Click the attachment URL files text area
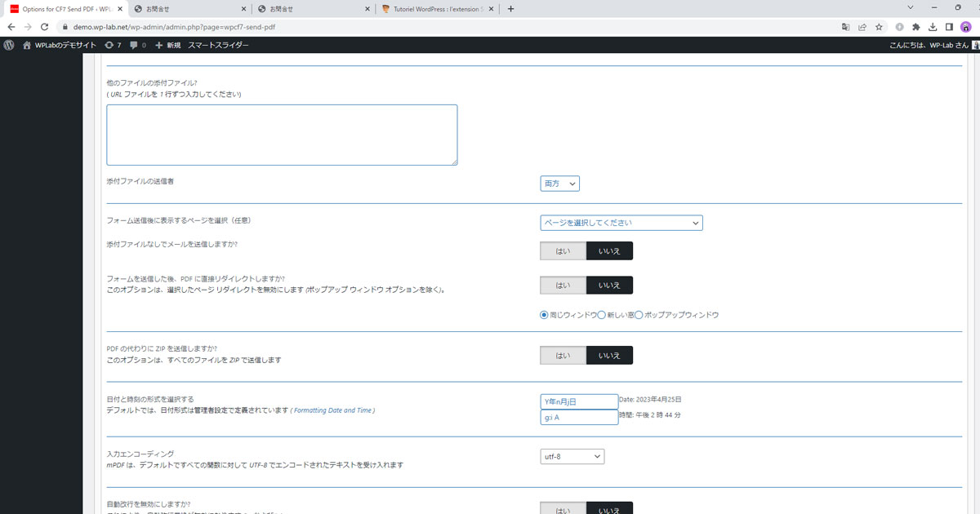The image size is (980, 514). point(282,135)
